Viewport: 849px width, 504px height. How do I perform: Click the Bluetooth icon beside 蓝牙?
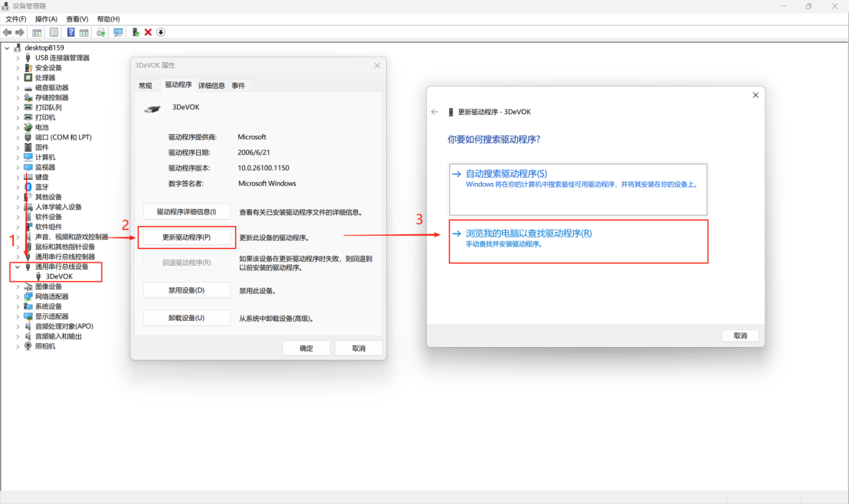28,187
